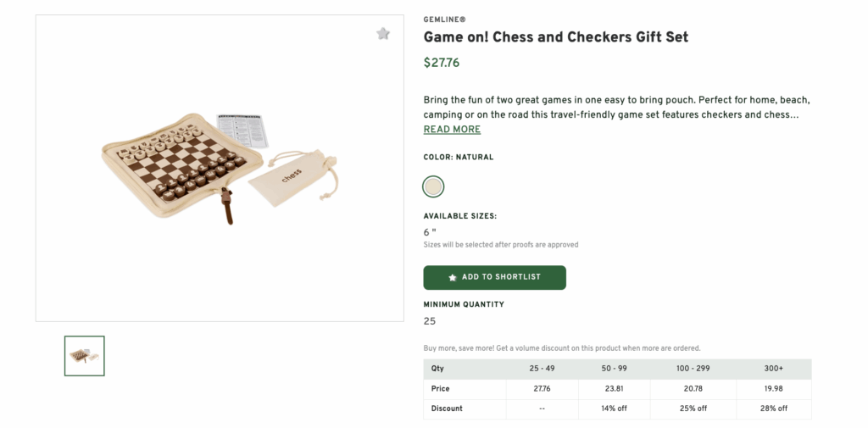Click the 28% off discount cell
This screenshot has width=868, height=428.
[773, 409]
